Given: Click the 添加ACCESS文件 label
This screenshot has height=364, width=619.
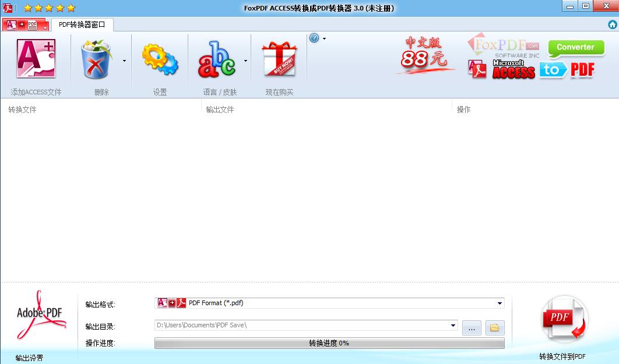Looking at the screenshot, I should (x=36, y=92).
